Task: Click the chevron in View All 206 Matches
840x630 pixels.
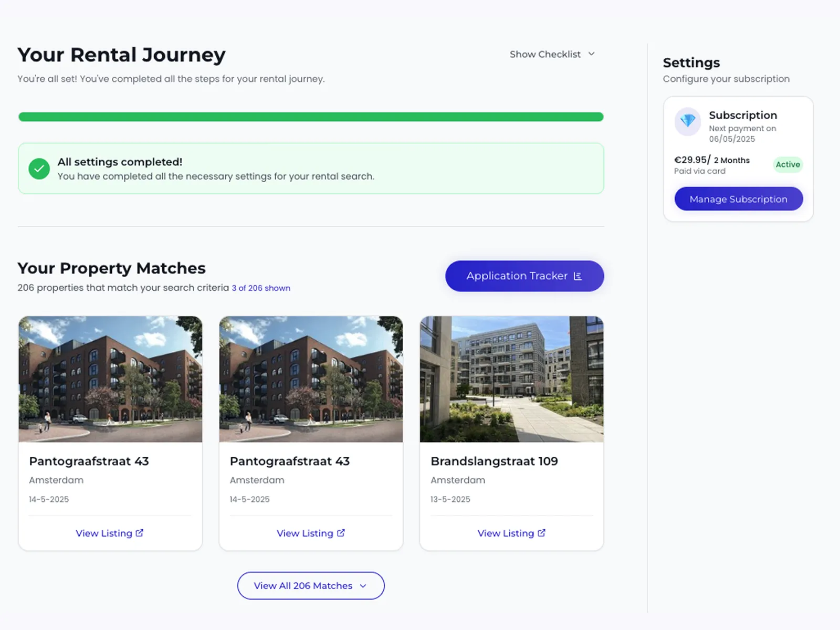Action: [x=363, y=586]
